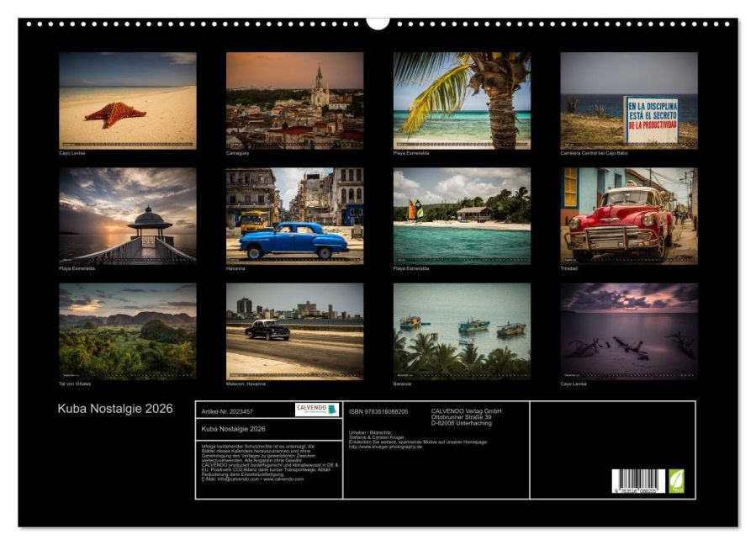Image resolution: width=756 pixels, height=545 pixels.
Task: Click the title Kuba Nostalgie 2026
Action: click(116, 410)
